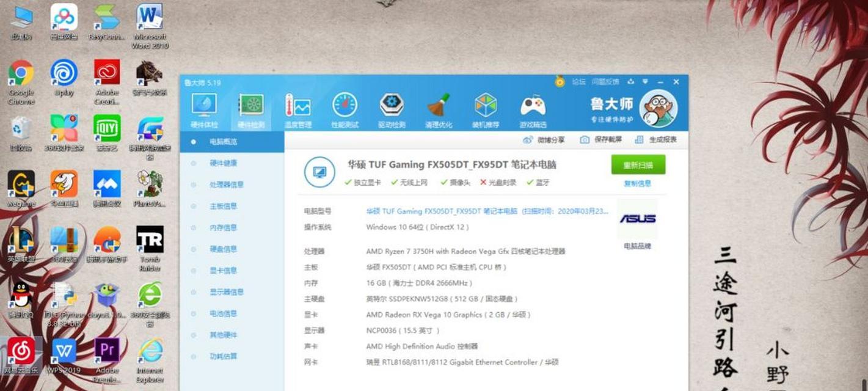The image size is (868, 391).
Task: Select 主板信息 in the sidebar
Action: coord(232,206)
